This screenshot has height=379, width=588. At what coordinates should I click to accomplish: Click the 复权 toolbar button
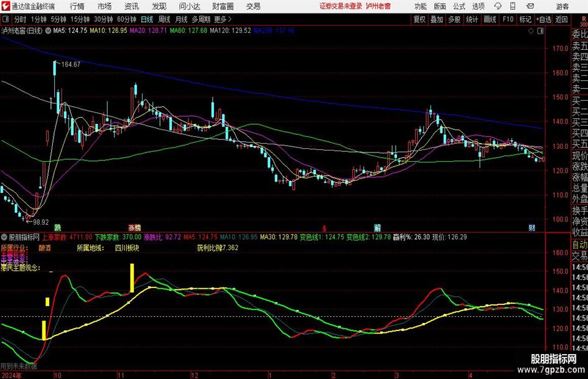419,19
